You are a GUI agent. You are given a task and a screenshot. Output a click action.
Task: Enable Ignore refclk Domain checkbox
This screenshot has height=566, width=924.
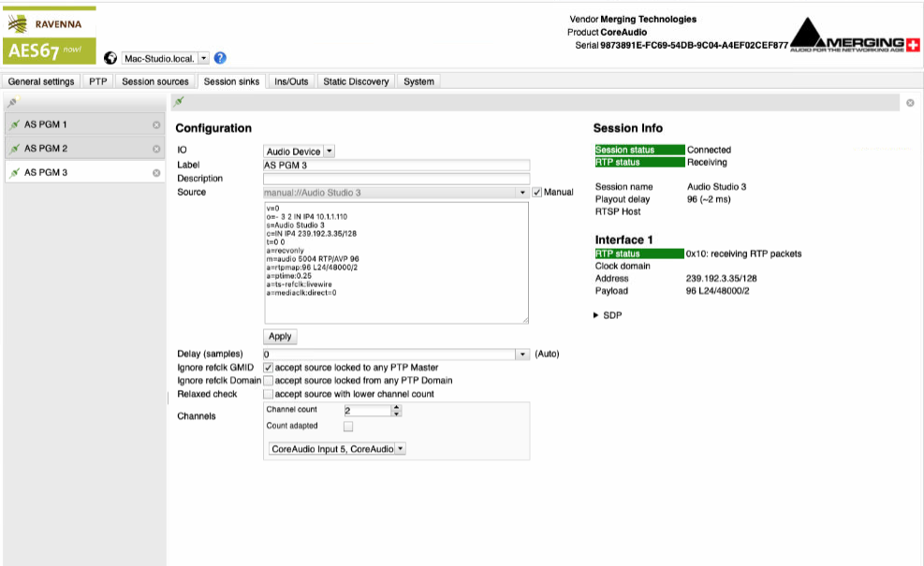[268, 381]
